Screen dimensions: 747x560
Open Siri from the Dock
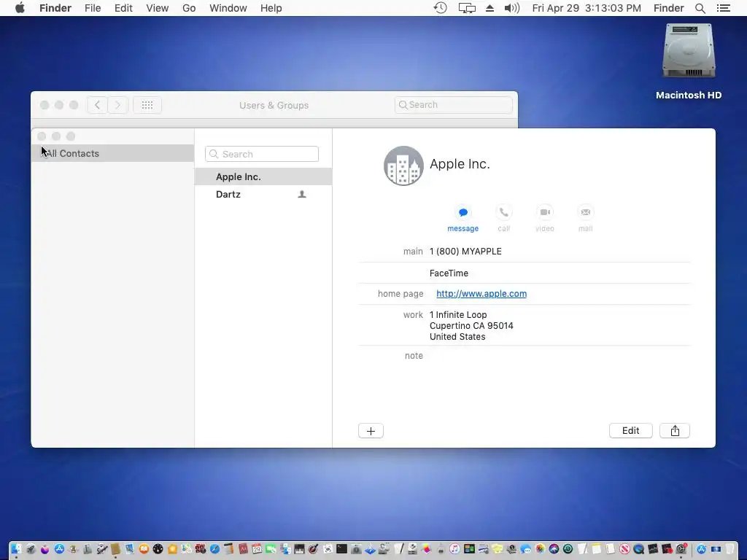click(554, 549)
